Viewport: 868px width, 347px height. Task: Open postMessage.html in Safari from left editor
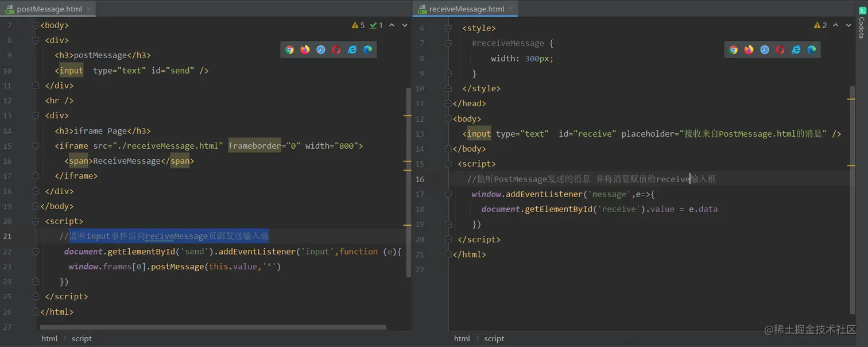321,50
